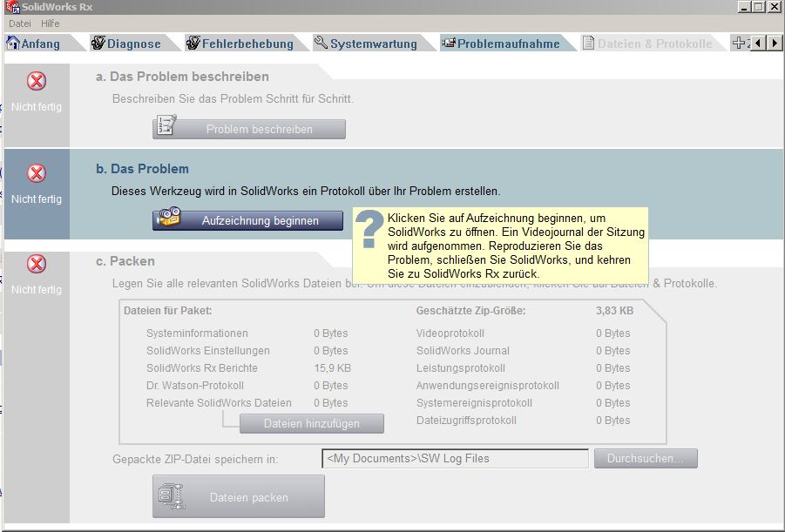This screenshot has width=785, height=532.
Task: Click the house icon on Anfang tab
Action: [x=13, y=43]
